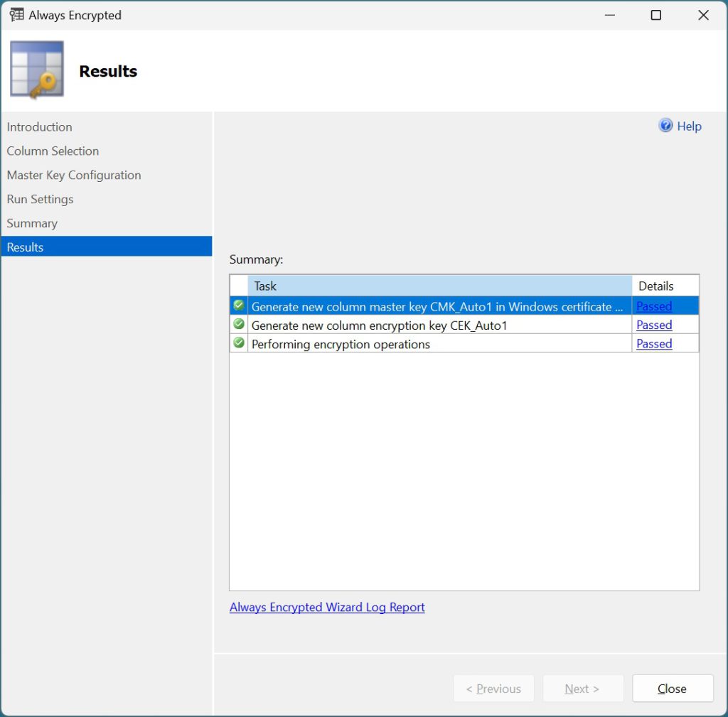Click green check for encryption operations row
Viewport: 728px width, 717px height.
tap(239, 343)
